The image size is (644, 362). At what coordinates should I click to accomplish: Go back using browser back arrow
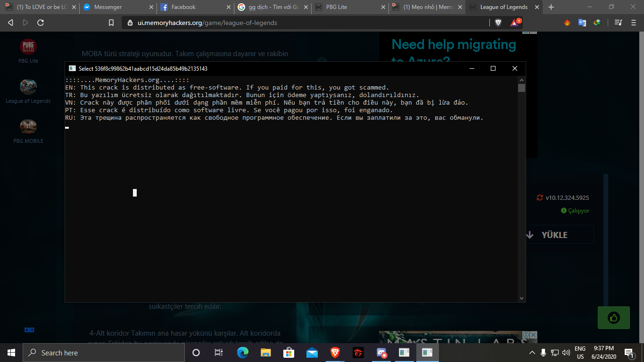10,23
